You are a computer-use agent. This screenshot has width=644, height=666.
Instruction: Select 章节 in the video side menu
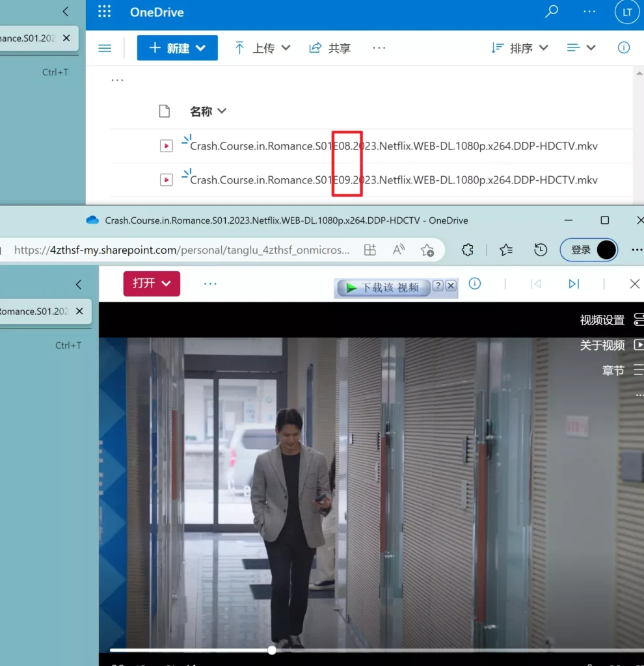pos(613,371)
